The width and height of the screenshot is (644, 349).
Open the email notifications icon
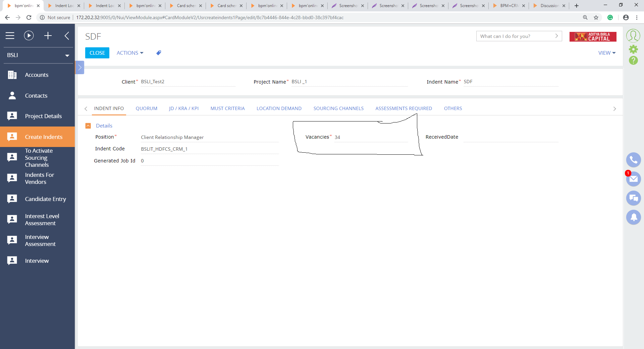coord(633,179)
